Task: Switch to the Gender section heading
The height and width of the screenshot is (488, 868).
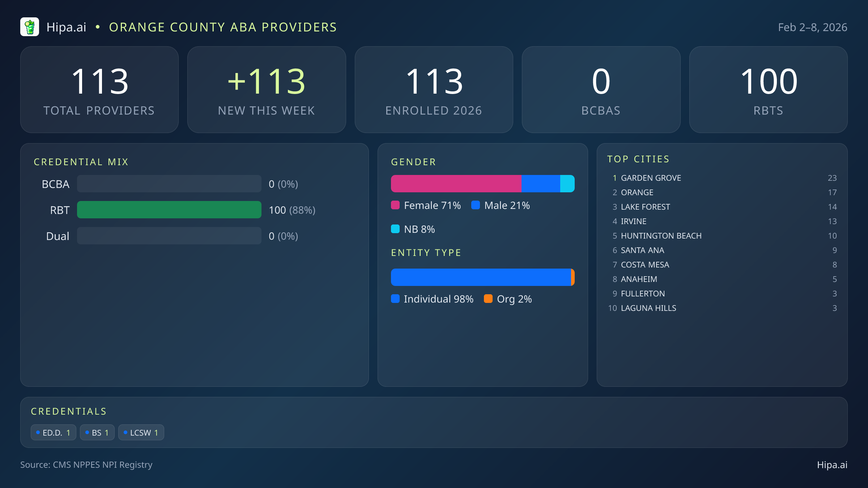Action: click(x=413, y=162)
